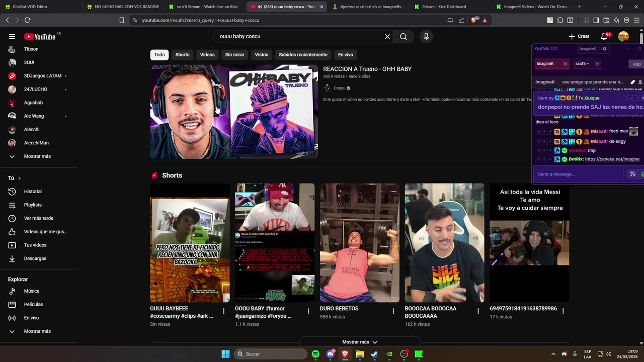Open Brave Leo AI sparkle icon
This screenshot has width=644, height=362.
[x=616, y=20]
